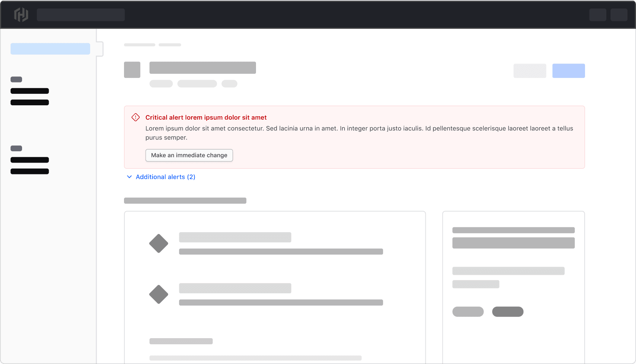This screenshot has height=364, width=636.
Task: Click the sidebar collapse tab on the sidebar edge
Action: [x=100, y=49]
